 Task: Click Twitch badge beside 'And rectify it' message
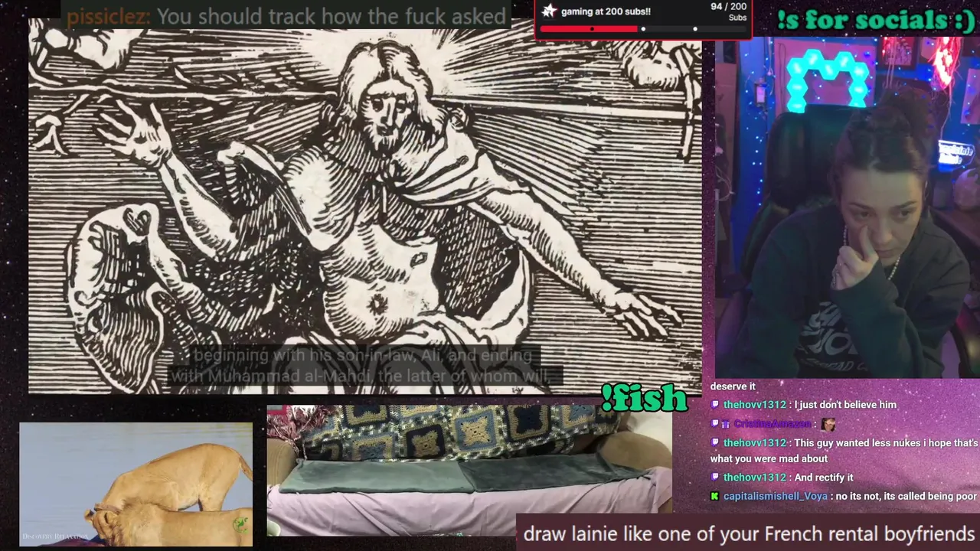click(715, 478)
